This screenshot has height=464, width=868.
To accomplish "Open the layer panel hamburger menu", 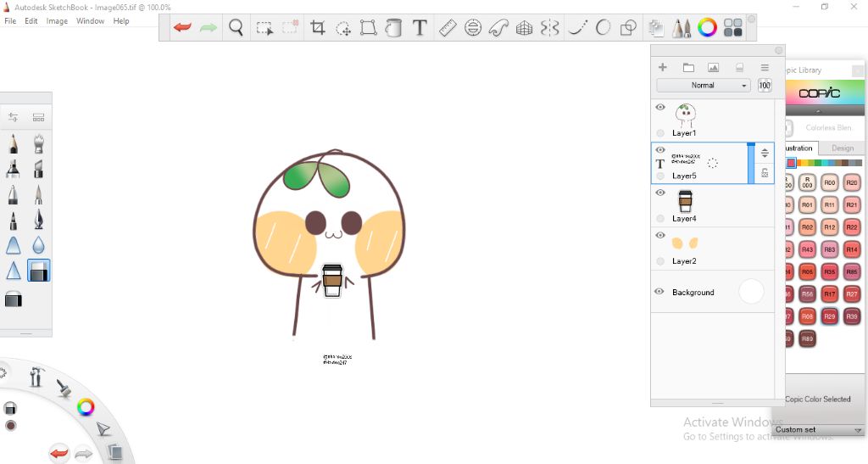I will (x=765, y=67).
